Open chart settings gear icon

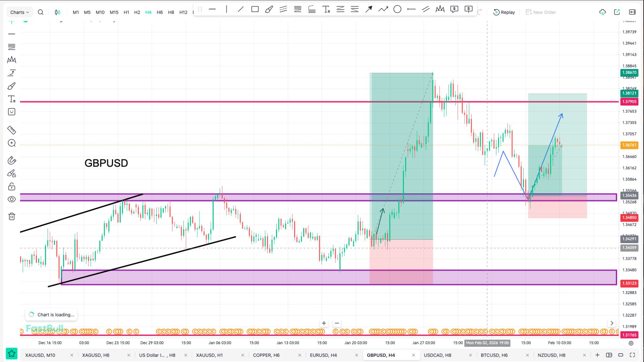click(x=631, y=343)
